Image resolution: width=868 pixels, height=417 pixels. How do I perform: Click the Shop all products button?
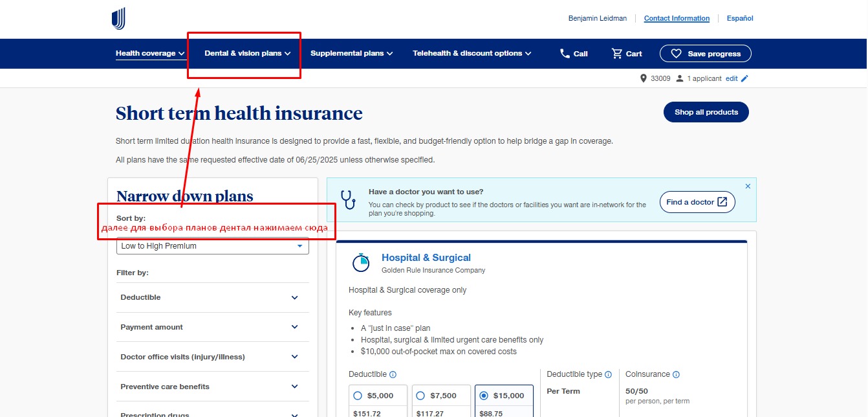706,112
